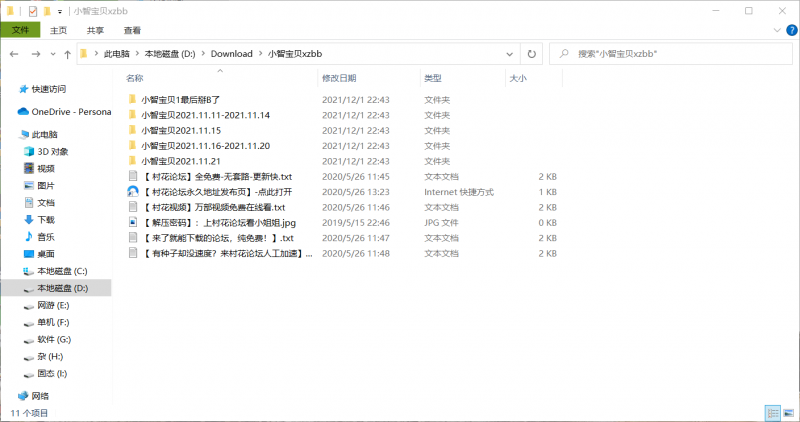Refresh the current folder view
Screen dimensions: 800x422
(532, 53)
